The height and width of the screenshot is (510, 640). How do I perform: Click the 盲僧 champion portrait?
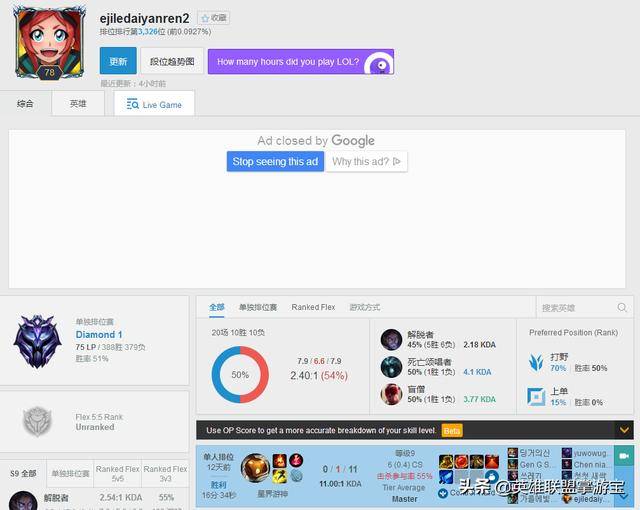click(391, 394)
